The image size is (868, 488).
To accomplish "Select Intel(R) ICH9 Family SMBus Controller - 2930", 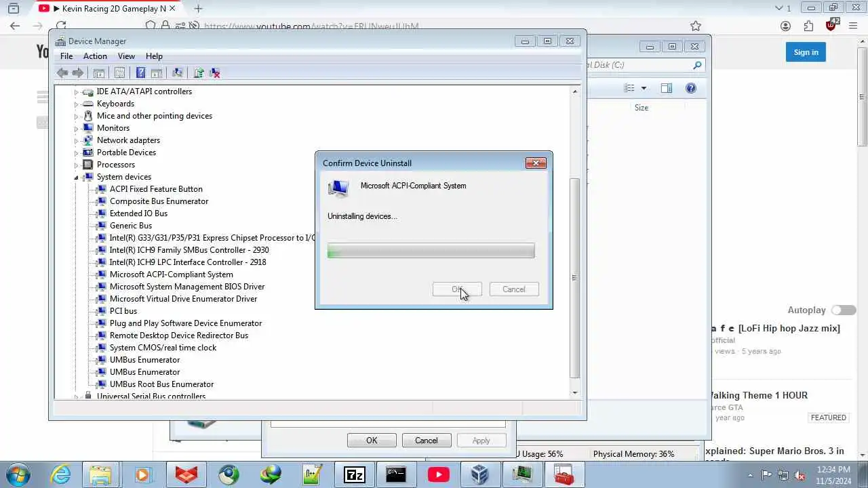I will [189, 250].
